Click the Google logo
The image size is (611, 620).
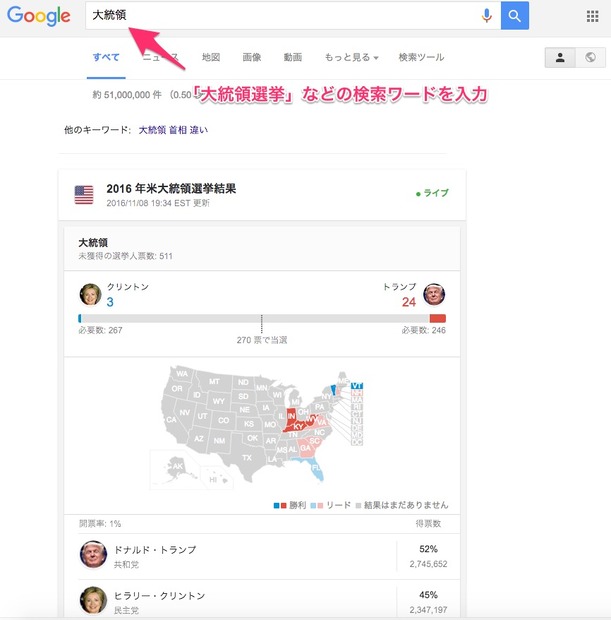pos(39,16)
